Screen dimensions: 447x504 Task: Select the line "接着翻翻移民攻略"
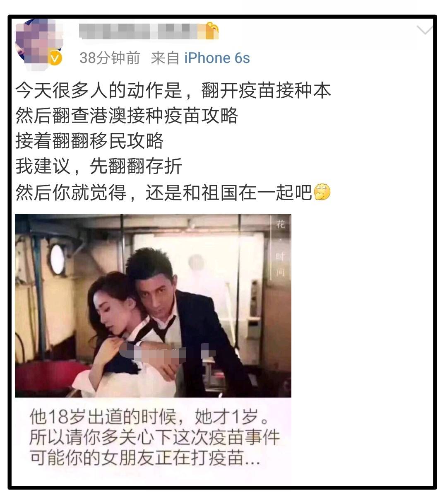pyautogui.click(x=90, y=141)
